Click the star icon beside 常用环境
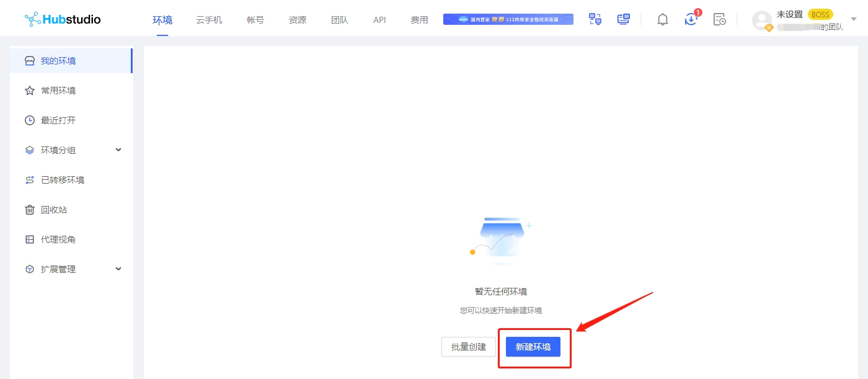Viewport: 868px width, 379px height. [30, 91]
